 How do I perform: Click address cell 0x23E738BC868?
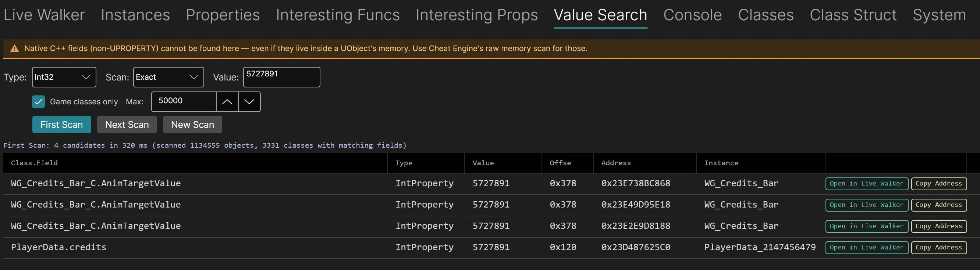click(x=636, y=183)
